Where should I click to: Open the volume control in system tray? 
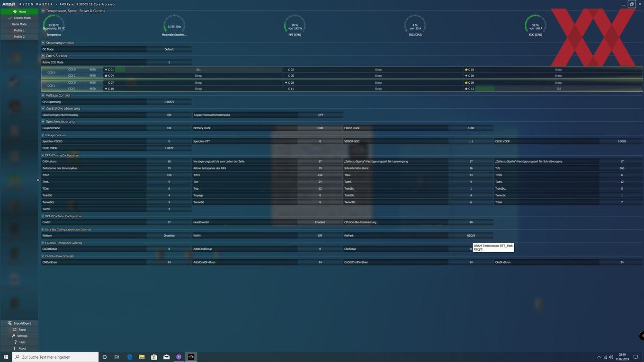click(611, 357)
